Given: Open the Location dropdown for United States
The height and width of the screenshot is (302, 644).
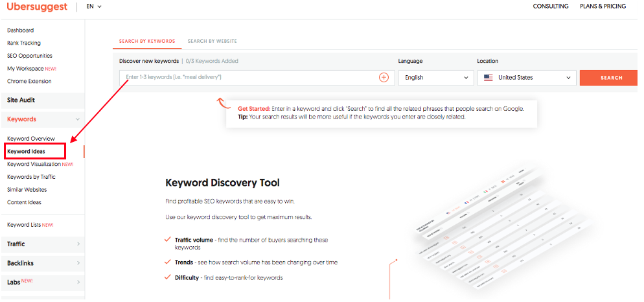Looking at the screenshot, I should [527, 78].
